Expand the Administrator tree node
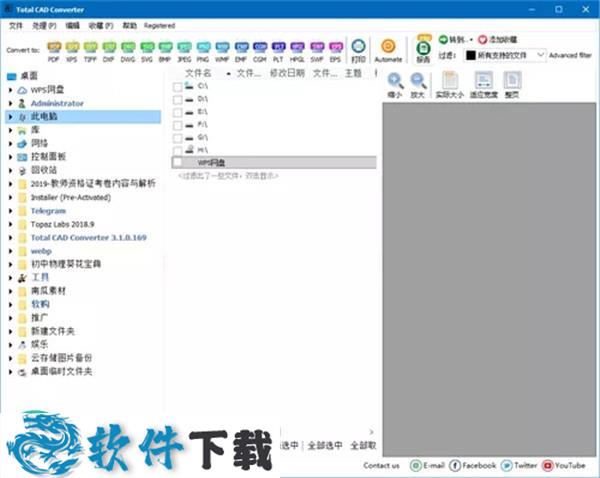 pyautogui.click(x=11, y=103)
